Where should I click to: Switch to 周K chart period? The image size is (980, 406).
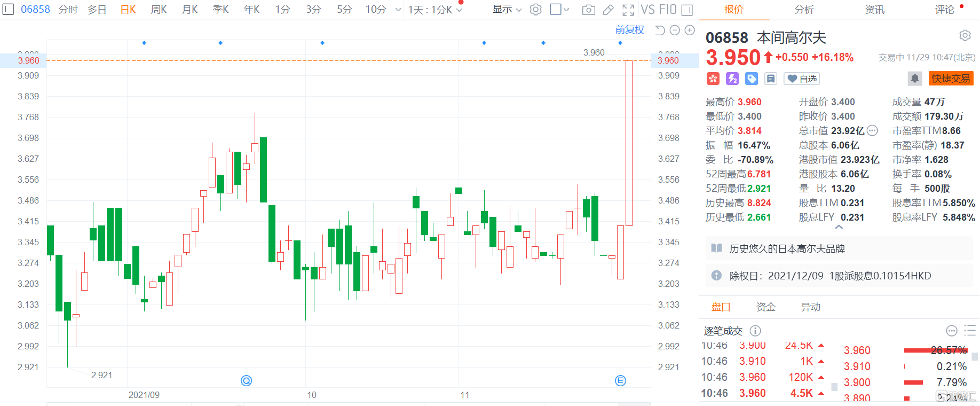tap(159, 10)
